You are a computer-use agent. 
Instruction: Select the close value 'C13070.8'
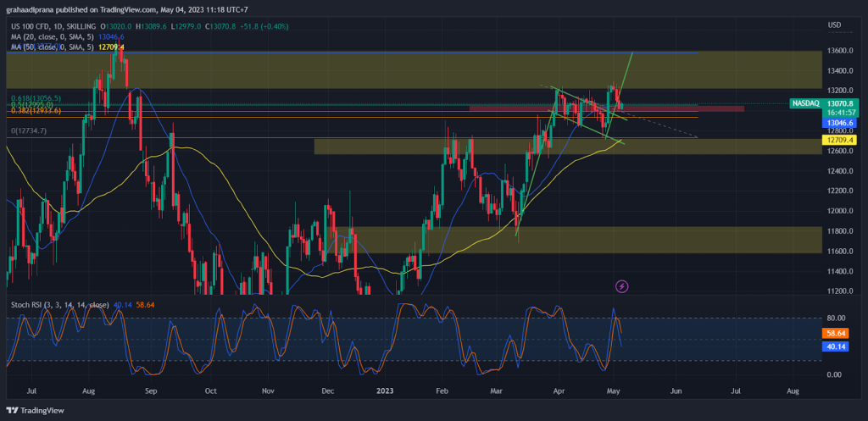[221, 26]
